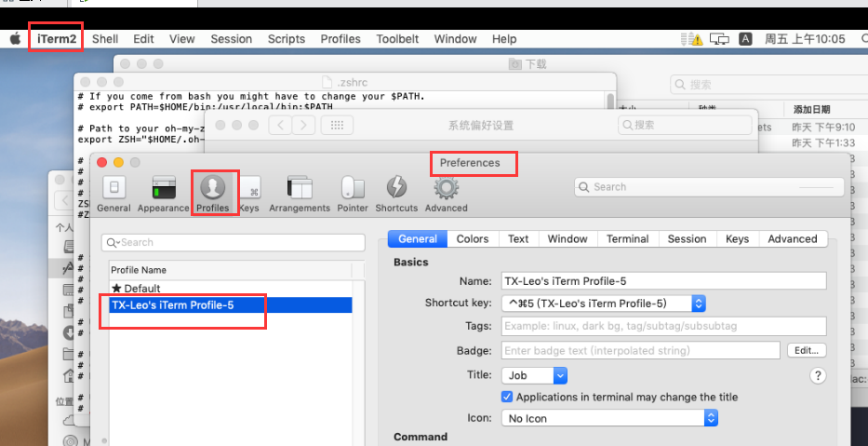Screen dimensions: 868x446
Task: Expand the profile search filter magnifier menu
Action: coord(113,242)
